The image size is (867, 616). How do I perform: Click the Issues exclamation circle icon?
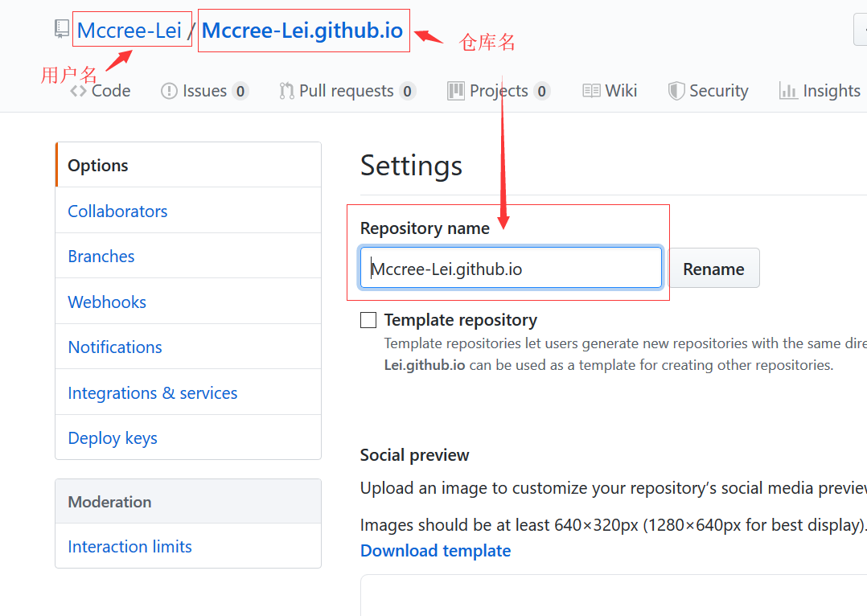coord(169,92)
